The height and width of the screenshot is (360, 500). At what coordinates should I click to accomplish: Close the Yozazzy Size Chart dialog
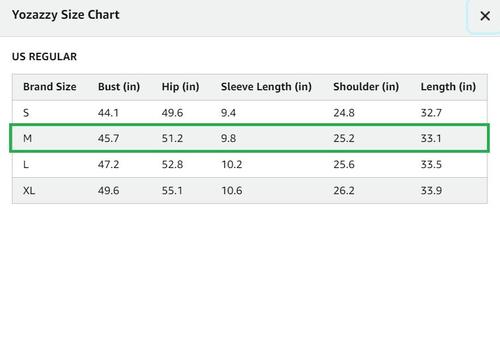[x=485, y=16]
